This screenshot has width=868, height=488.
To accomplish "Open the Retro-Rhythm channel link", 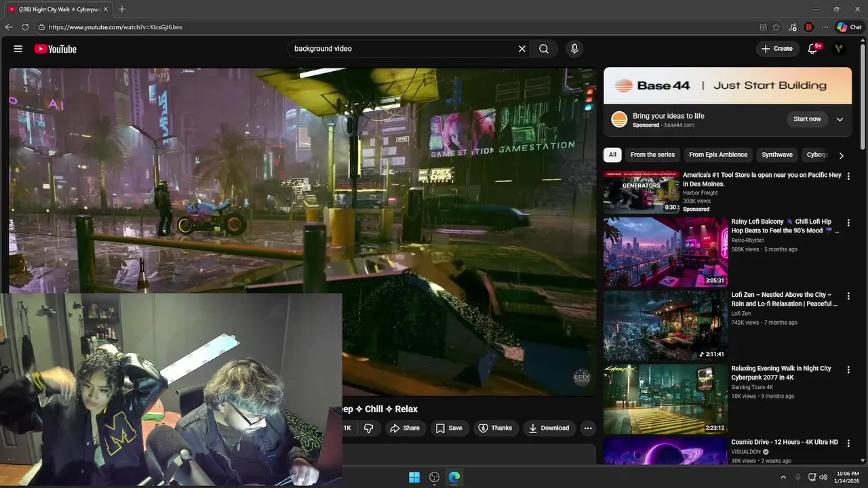I will point(747,240).
